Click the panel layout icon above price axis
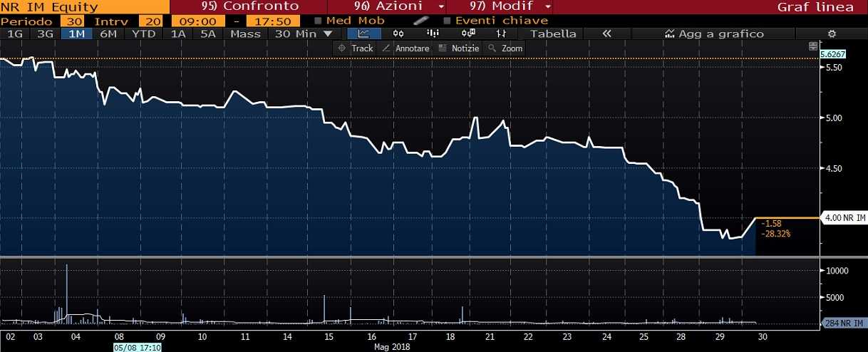Image resolution: width=868 pixels, height=352 pixels. (812, 46)
